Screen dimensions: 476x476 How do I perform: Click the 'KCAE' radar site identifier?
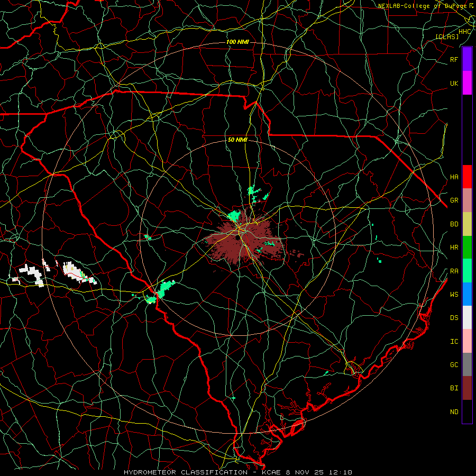tap(271, 472)
